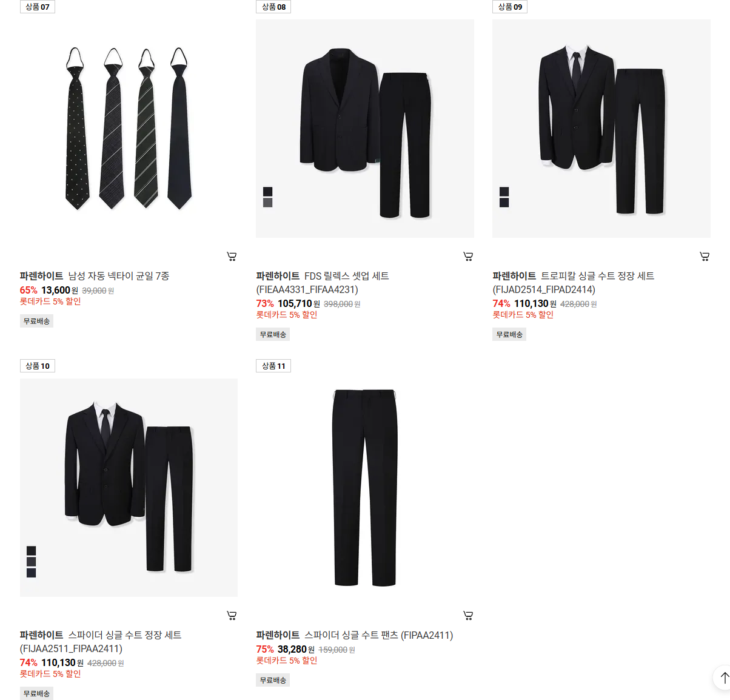Go to top with the up arrow button
The width and height of the screenshot is (730, 700).
tap(723, 678)
